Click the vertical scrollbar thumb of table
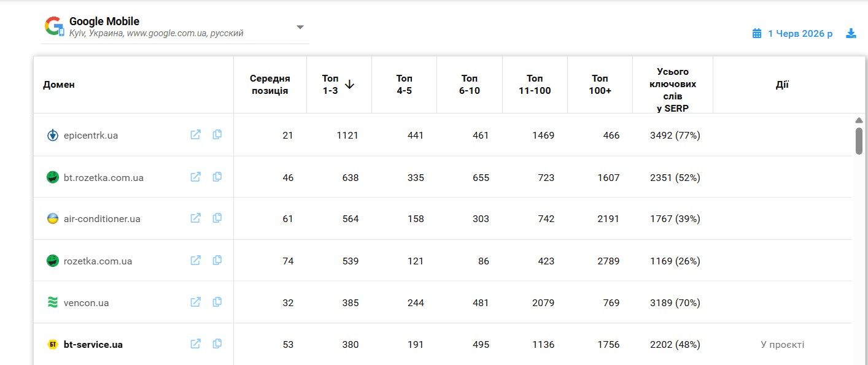The height and width of the screenshot is (365, 868). pyautogui.click(x=859, y=140)
